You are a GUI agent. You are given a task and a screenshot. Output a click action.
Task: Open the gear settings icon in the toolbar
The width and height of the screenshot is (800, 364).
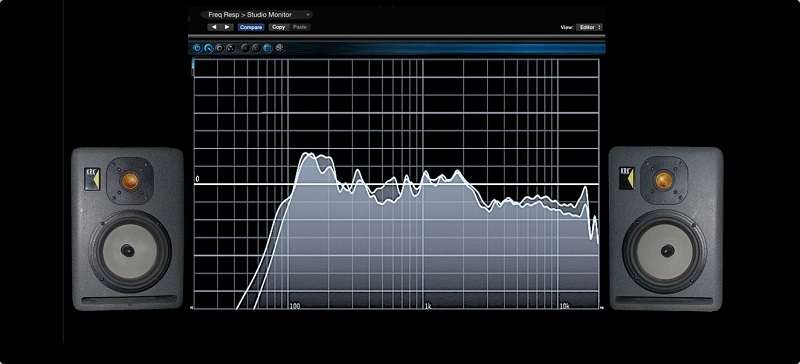[279, 48]
